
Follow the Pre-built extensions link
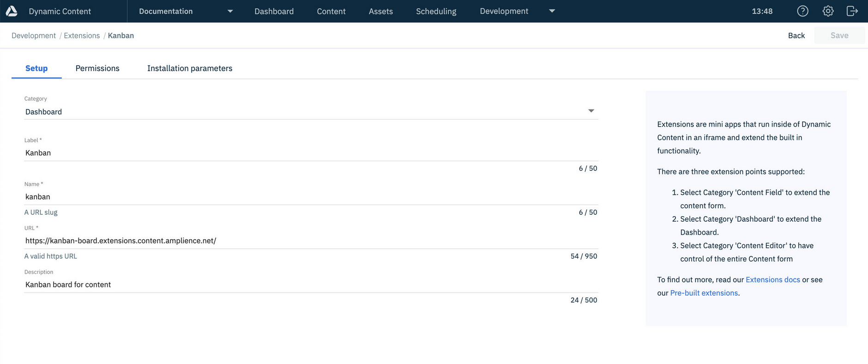tap(704, 293)
